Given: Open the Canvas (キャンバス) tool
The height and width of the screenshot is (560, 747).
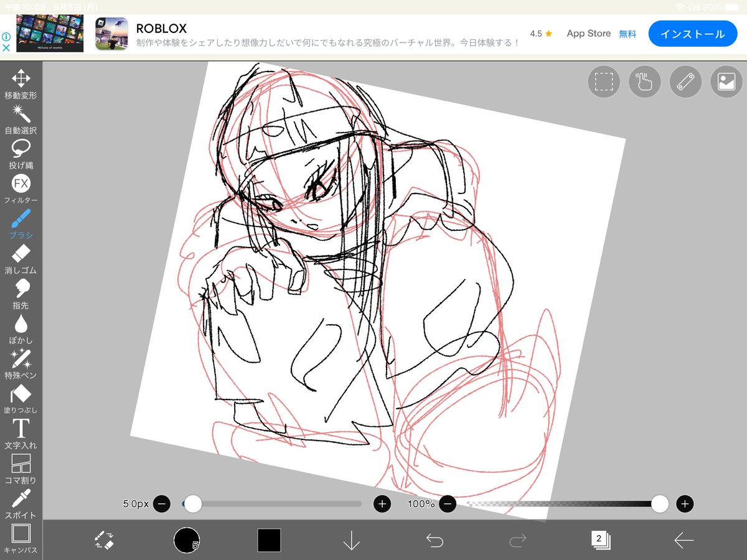Looking at the screenshot, I should 21,539.
